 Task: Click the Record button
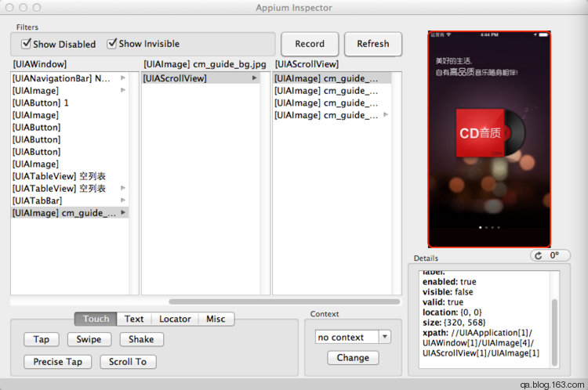(x=310, y=44)
